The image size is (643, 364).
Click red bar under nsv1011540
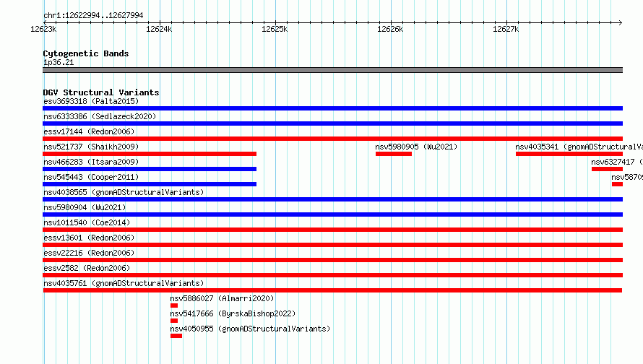(332, 230)
